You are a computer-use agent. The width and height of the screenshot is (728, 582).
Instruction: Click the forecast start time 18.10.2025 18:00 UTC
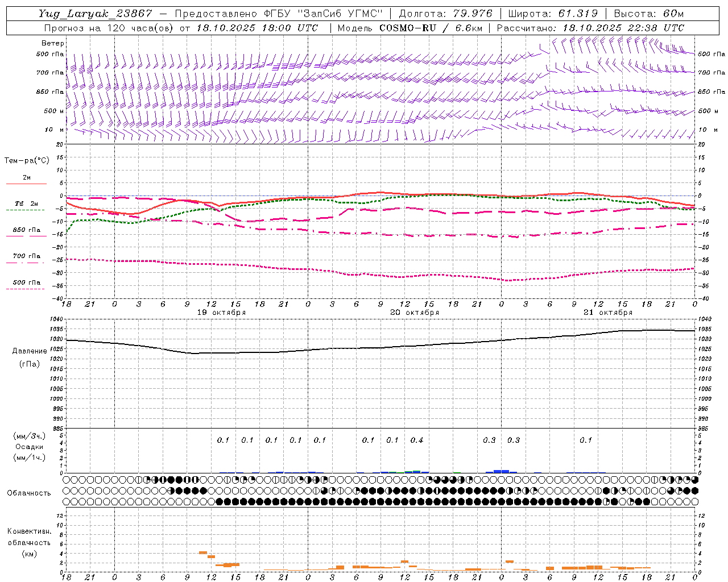point(257,28)
